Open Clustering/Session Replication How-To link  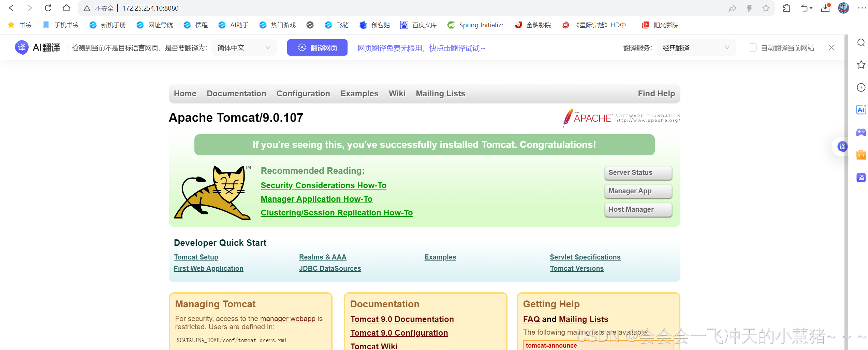[x=337, y=213]
